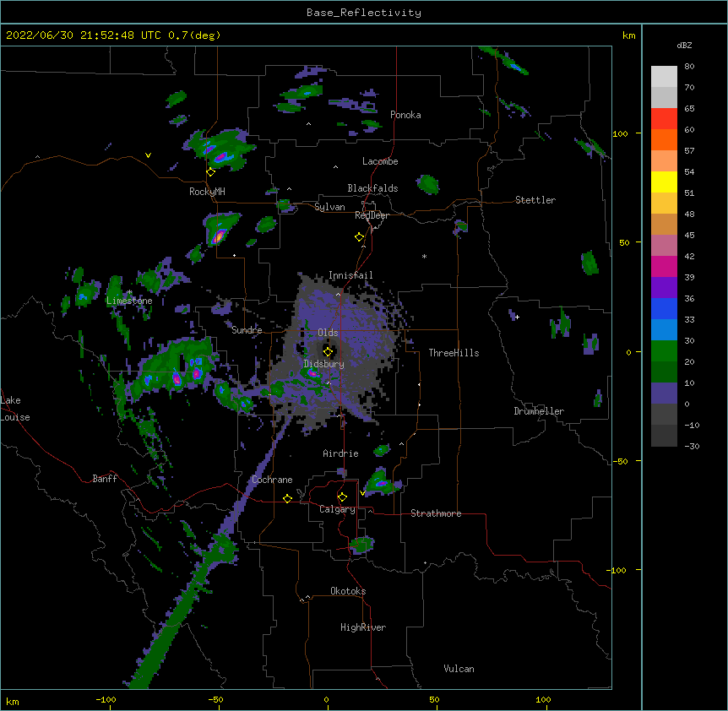Viewport: 728px width, 711px height.
Task: Pick the bright yellow swatch in dBZ legend
Action: click(x=664, y=182)
